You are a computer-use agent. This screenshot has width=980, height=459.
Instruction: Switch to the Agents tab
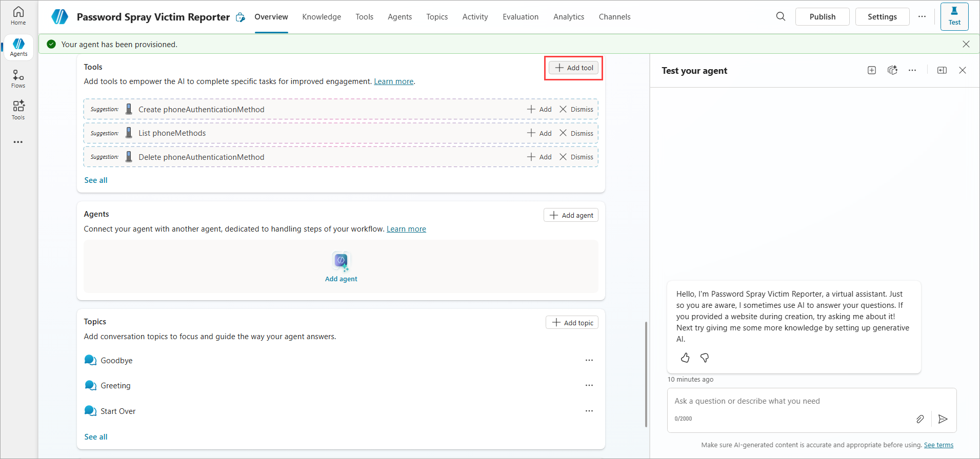400,17
